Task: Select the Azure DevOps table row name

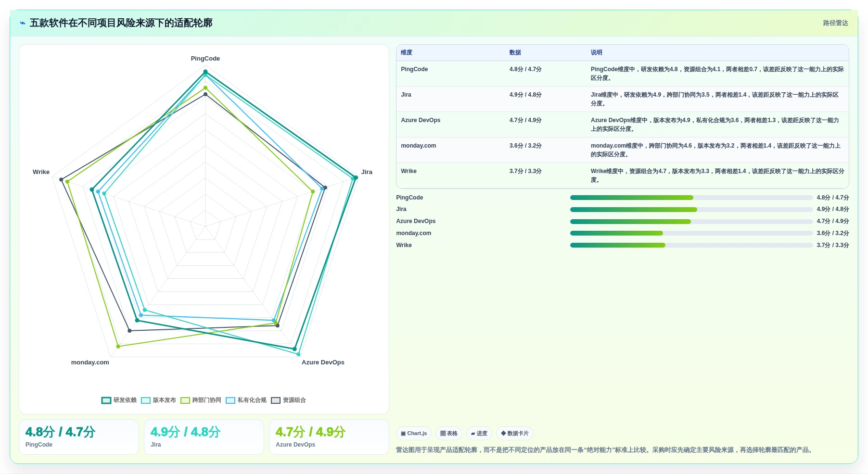Action: (x=421, y=120)
